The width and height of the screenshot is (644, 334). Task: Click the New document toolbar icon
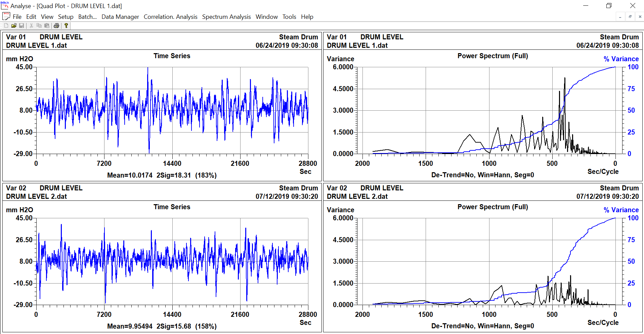[x=6, y=26]
